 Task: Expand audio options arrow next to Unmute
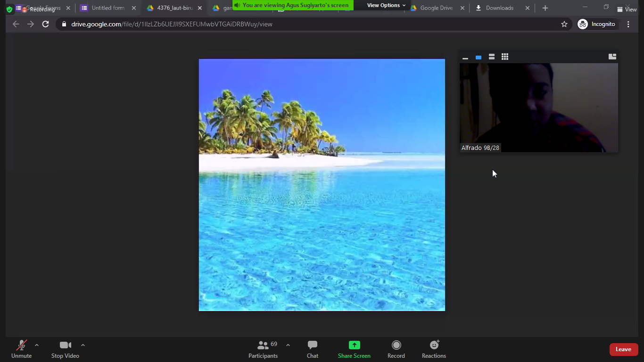37,345
